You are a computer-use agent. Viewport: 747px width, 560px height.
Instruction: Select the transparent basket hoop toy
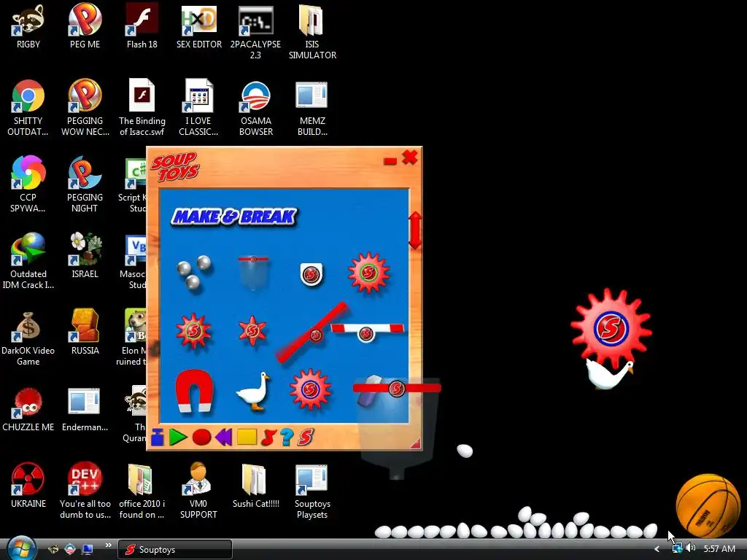click(253, 273)
